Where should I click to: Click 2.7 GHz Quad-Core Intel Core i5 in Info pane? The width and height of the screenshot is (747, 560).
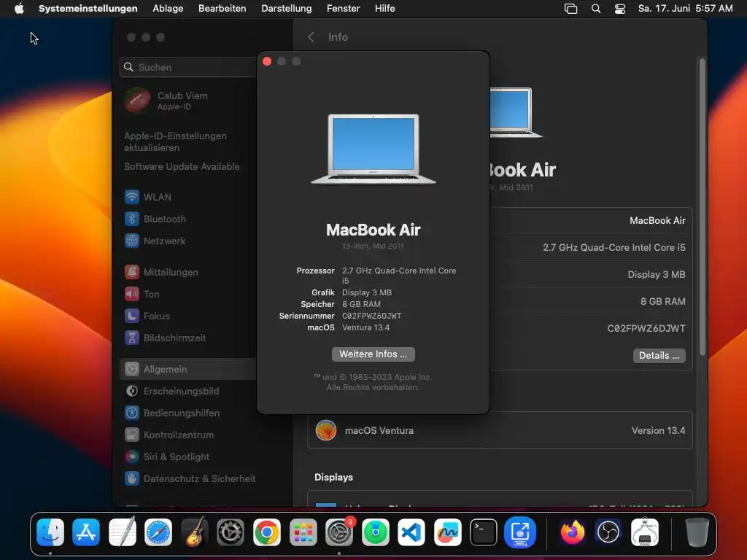pos(614,248)
